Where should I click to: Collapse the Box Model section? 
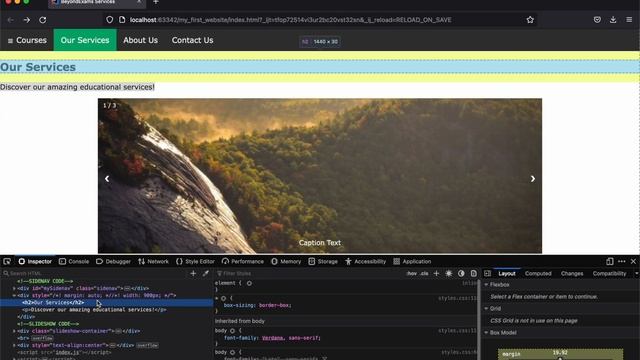click(487, 333)
